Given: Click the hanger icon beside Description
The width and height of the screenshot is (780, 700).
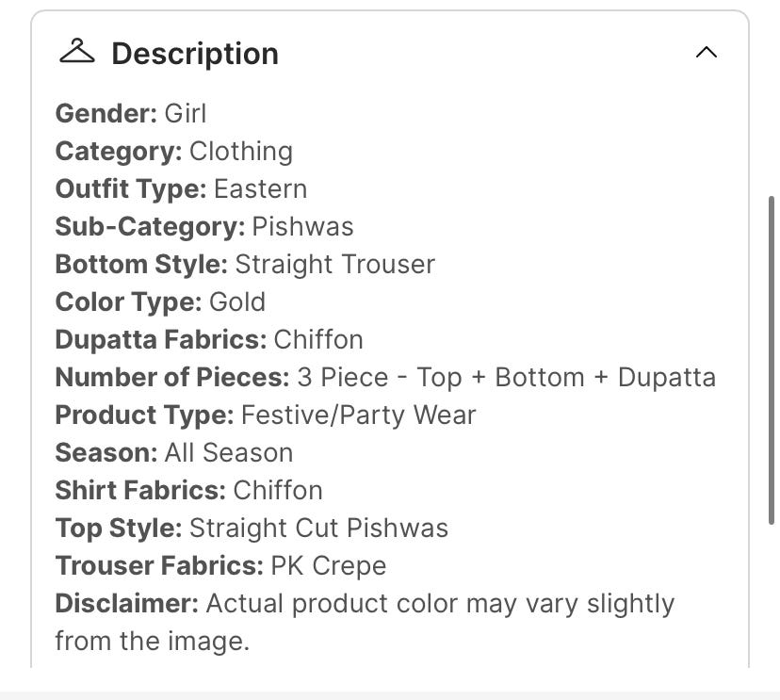Looking at the screenshot, I should tap(76, 53).
